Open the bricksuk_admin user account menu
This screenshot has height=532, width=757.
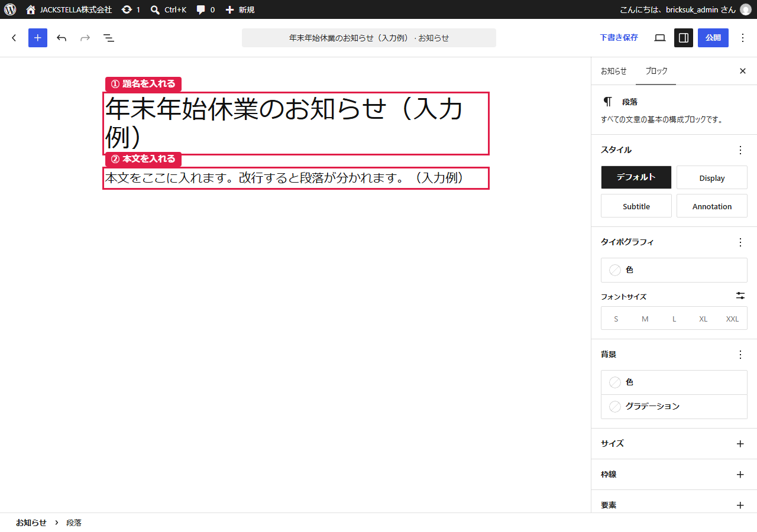(685, 9)
